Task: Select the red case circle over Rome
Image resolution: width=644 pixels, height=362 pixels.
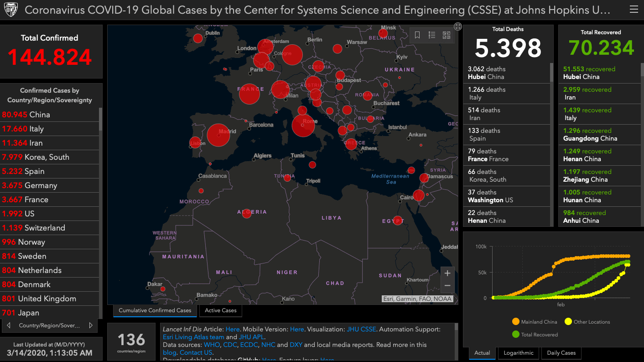Action: point(303,126)
